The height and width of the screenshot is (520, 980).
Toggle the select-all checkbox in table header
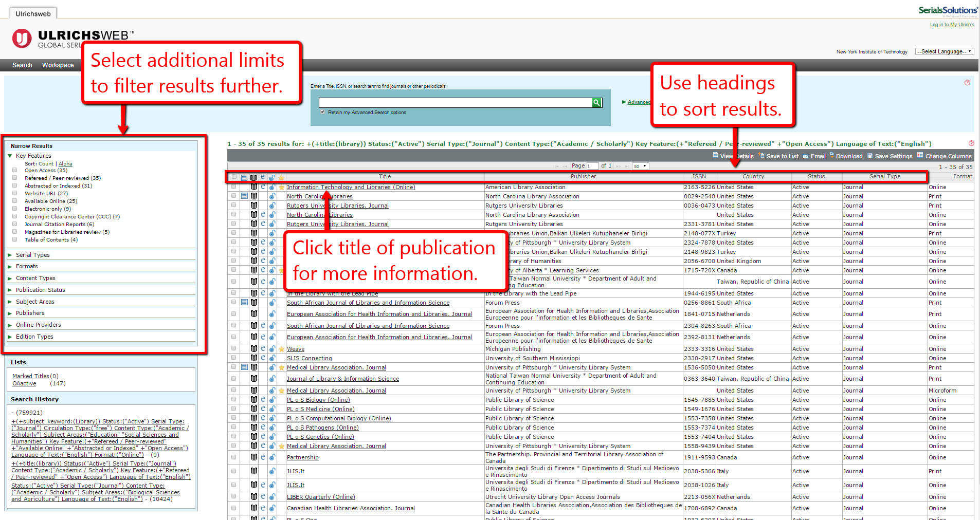click(234, 177)
